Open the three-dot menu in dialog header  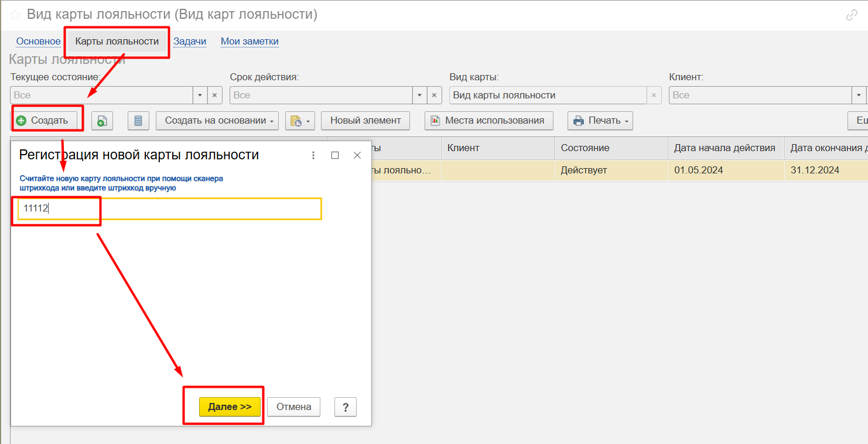coord(313,155)
